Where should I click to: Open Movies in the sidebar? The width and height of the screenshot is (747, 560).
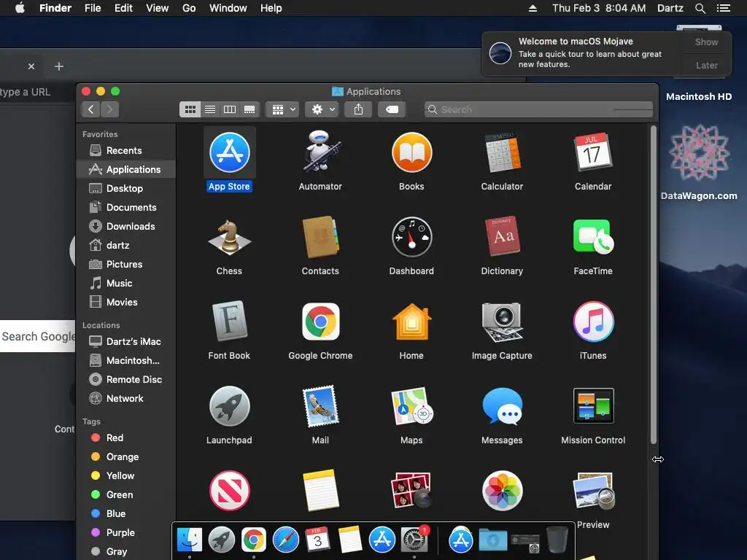click(x=125, y=303)
